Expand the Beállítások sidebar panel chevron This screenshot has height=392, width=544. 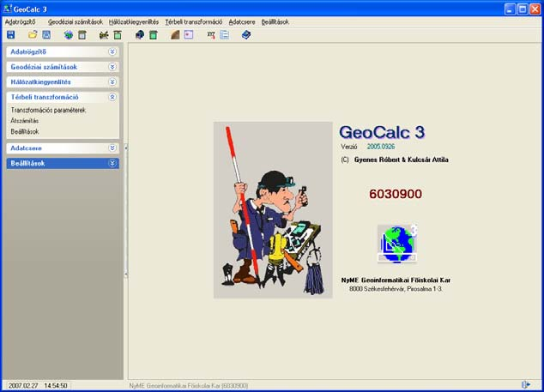pos(112,163)
